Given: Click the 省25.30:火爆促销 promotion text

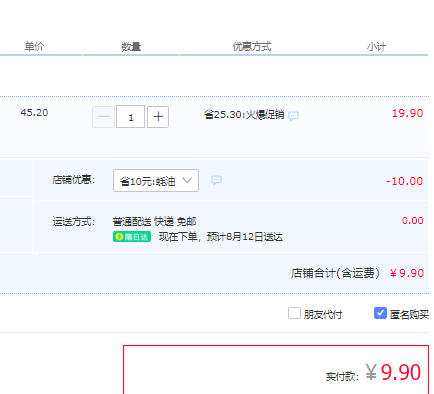Looking at the screenshot, I should [244, 115].
